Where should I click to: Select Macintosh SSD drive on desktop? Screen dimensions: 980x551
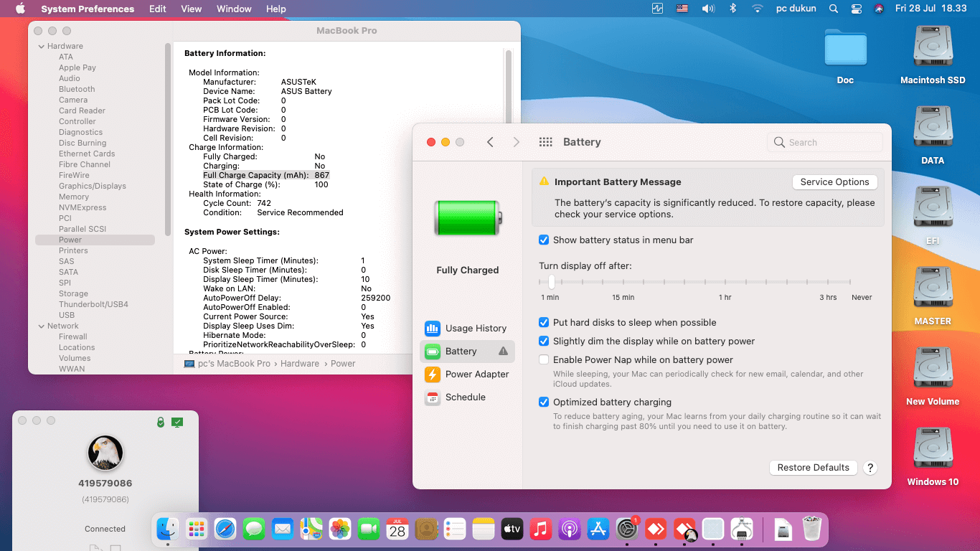(x=933, y=55)
